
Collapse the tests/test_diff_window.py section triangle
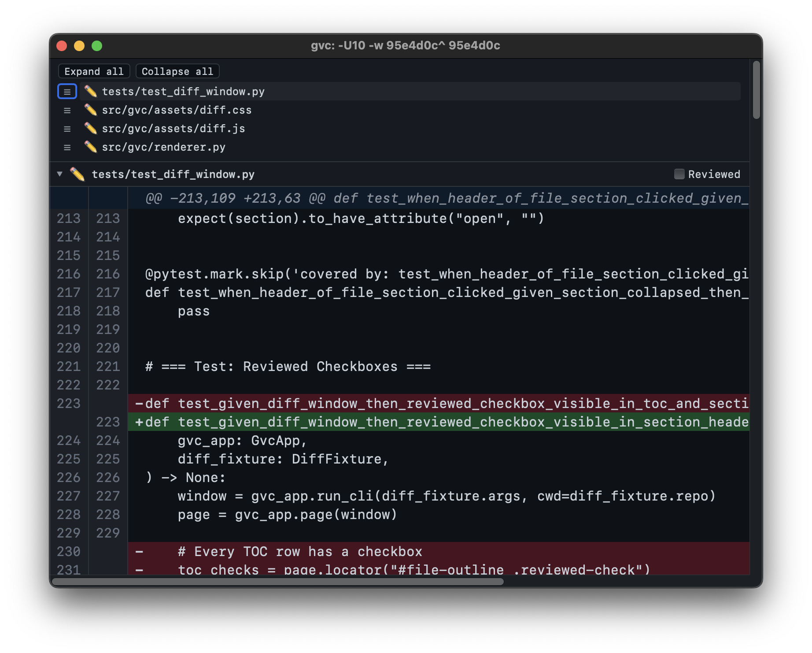[x=59, y=174]
